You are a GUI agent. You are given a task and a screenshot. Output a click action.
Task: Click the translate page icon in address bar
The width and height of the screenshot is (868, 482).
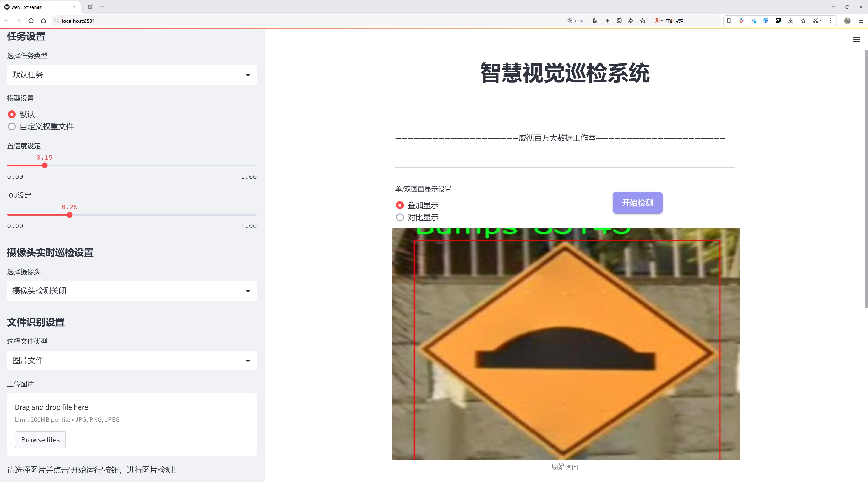click(x=594, y=21)
